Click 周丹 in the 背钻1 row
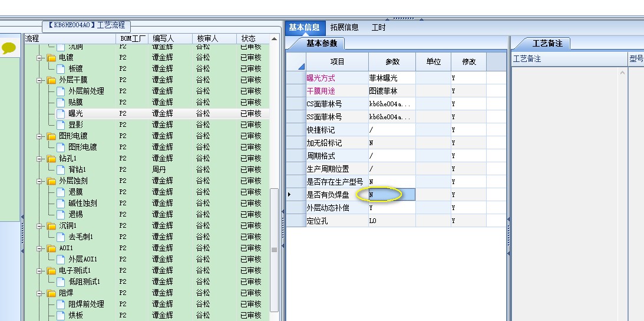This screenshot has height=321, width=644. (x=159, y=169)
